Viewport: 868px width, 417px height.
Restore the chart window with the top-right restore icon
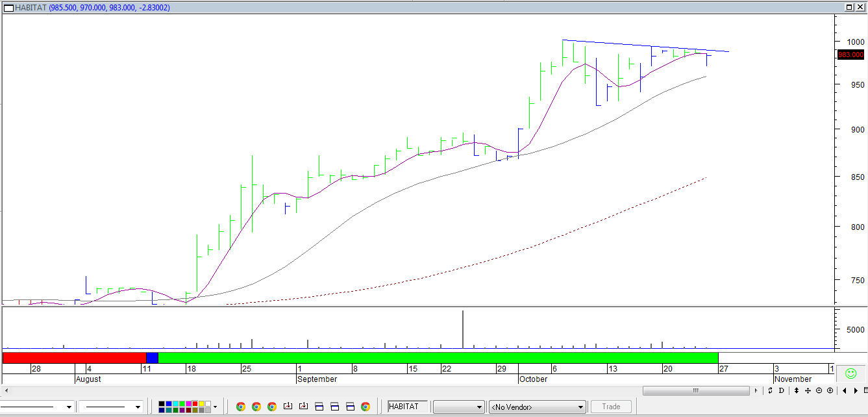point(850,7)
